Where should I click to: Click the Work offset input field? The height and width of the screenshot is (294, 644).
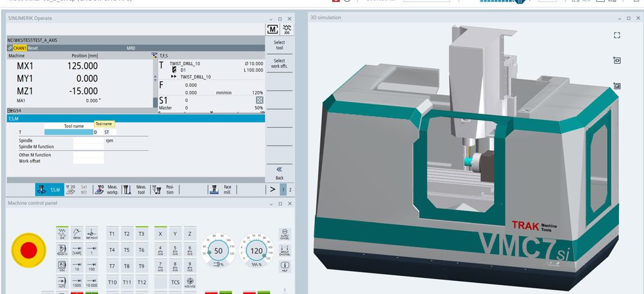click(x=88, y=161)
